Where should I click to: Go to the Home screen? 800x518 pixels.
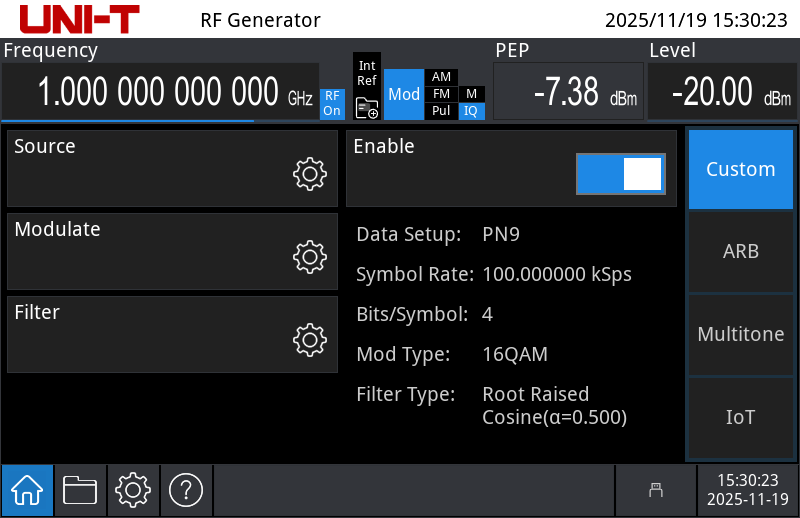(27, 490)
